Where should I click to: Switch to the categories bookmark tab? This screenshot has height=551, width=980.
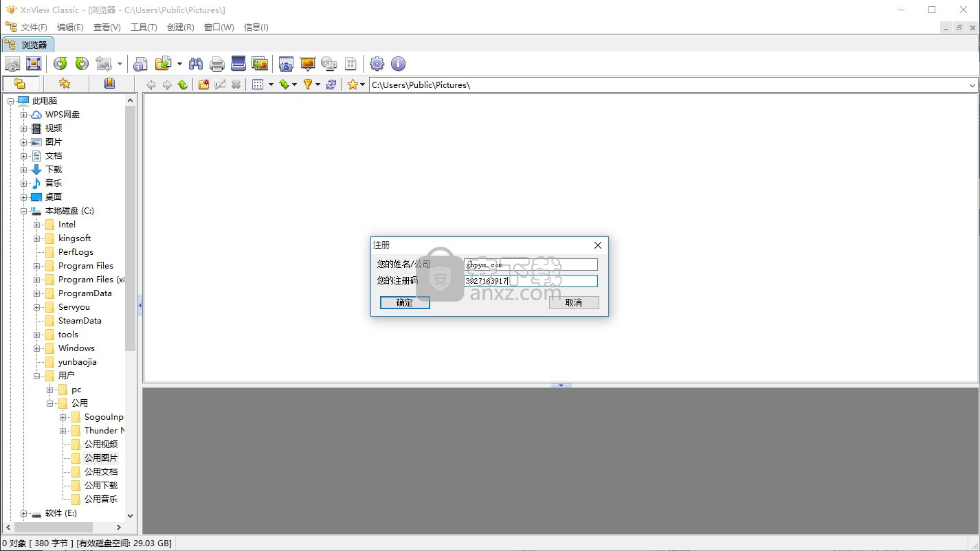click(x=109, y=84)
